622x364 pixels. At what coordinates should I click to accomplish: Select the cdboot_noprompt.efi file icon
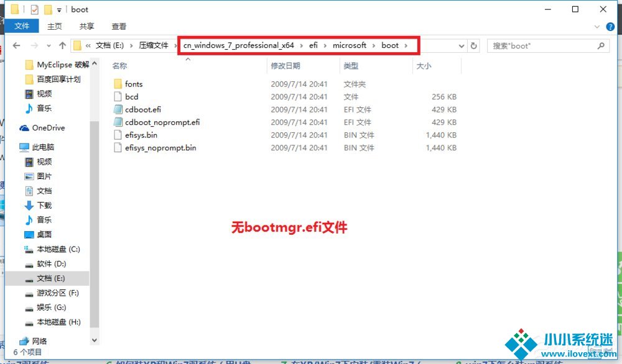click(x=118, y=122)
